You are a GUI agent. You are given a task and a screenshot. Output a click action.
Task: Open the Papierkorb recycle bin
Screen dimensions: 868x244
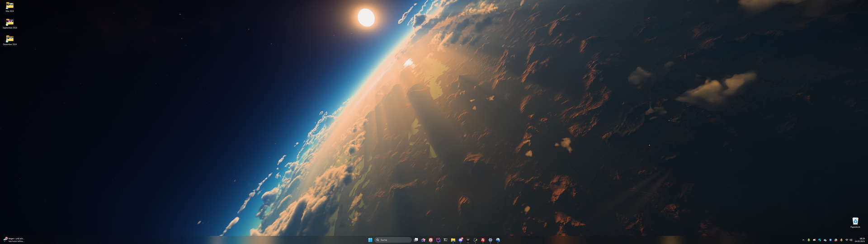(855, 221)
